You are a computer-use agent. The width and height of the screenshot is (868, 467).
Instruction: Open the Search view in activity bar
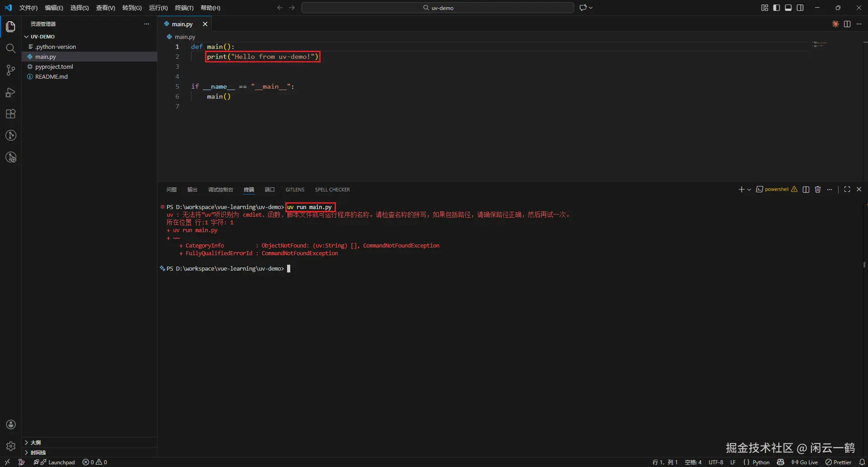click(10, 48)
